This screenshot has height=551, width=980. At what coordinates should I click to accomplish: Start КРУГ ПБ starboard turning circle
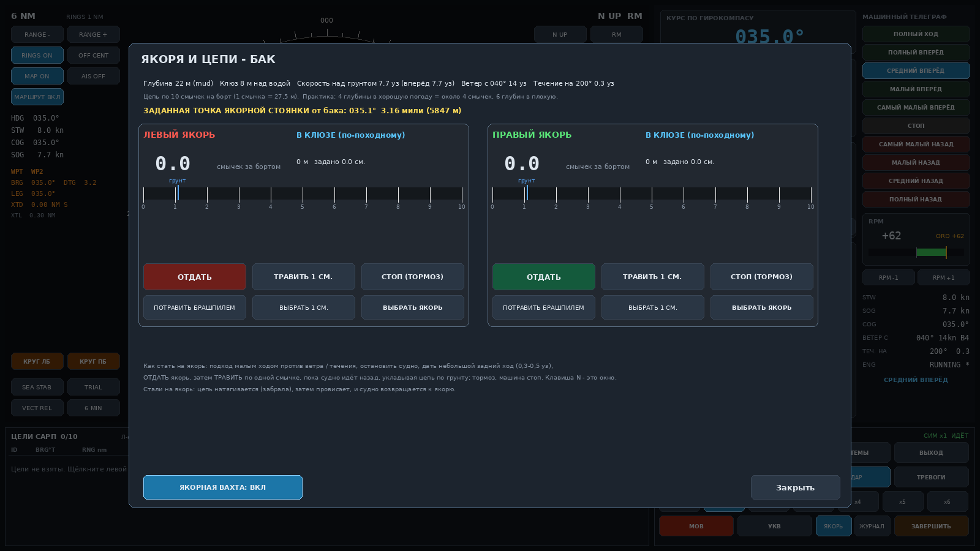(94, 361)
